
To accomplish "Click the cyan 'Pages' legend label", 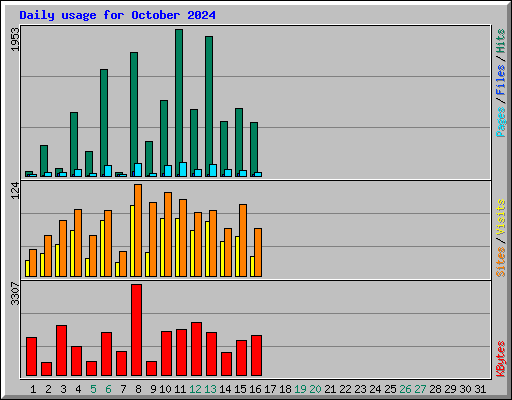I will [x=500, y=122].
